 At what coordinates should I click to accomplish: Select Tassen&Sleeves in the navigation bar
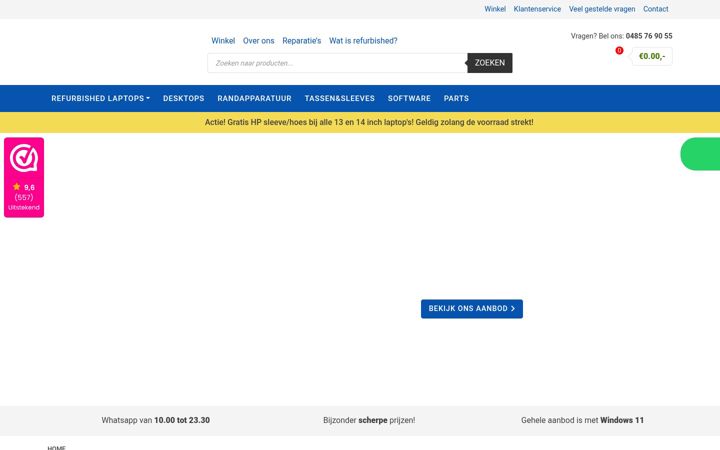coord(339,98)
